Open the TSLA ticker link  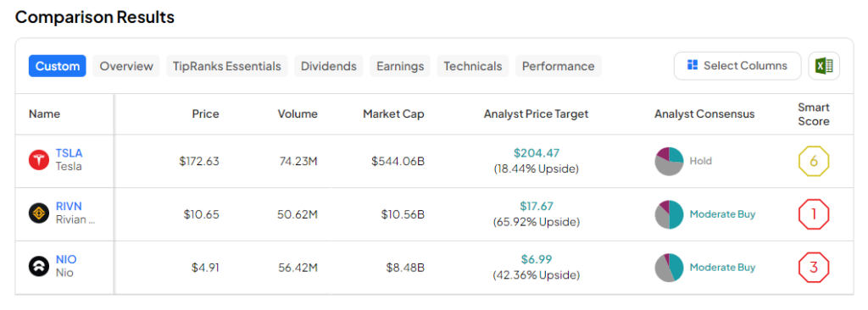click(x=70, y=153)
